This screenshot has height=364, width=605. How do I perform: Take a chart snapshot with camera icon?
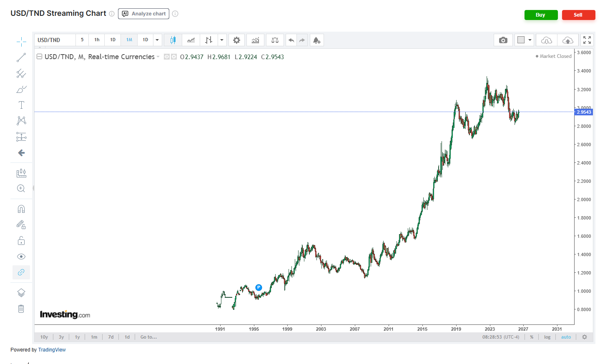503,40
